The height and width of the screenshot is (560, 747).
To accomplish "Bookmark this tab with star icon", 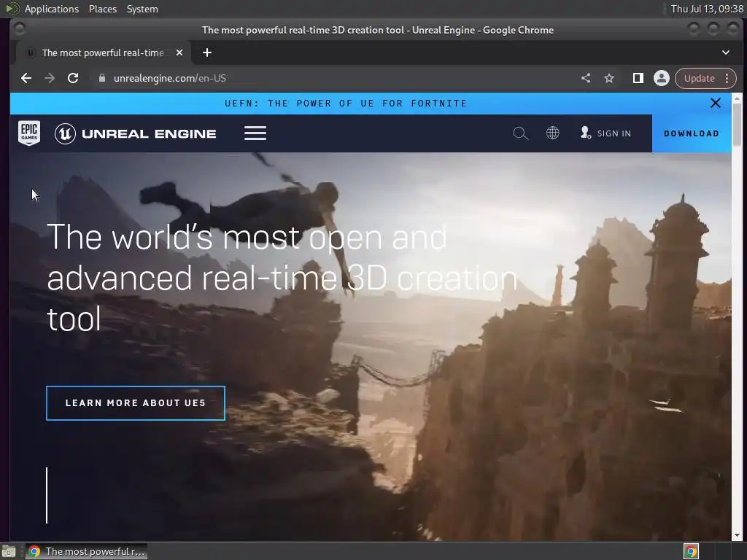I will point(609,78).
